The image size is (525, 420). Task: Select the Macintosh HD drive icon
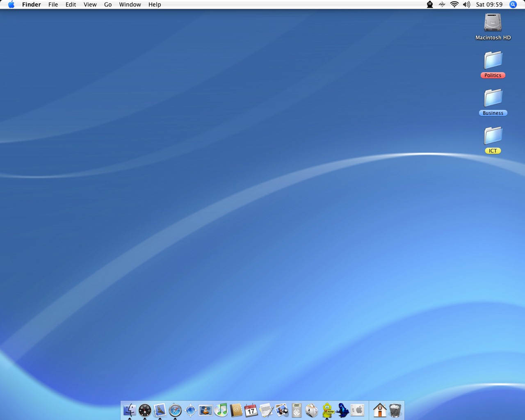click(493, 23)
